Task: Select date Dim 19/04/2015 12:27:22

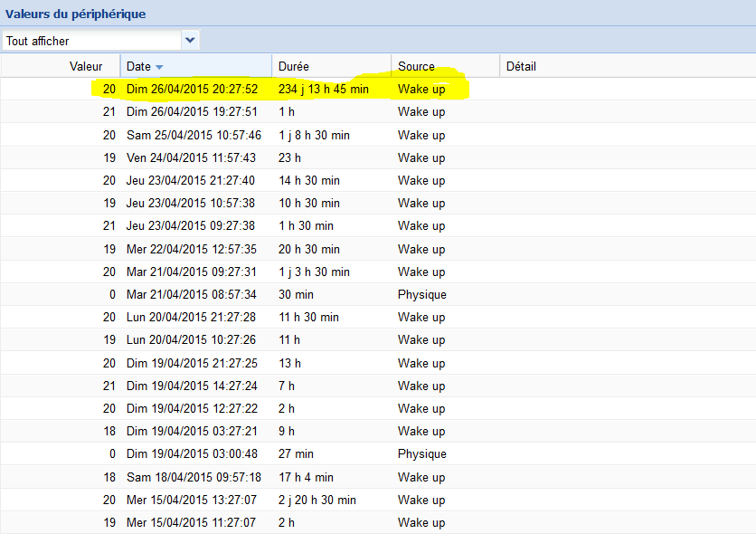Action: (x=192, y=408)
